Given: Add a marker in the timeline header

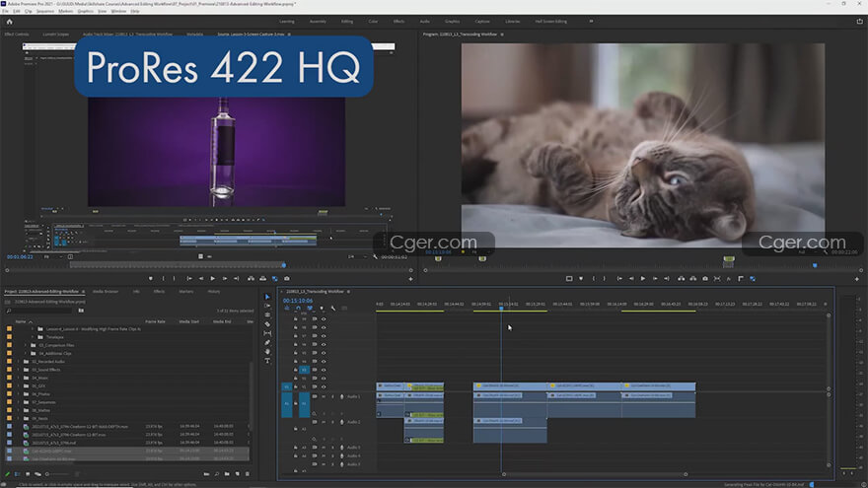Looking at the screenshot, I should tap(322, 309).
